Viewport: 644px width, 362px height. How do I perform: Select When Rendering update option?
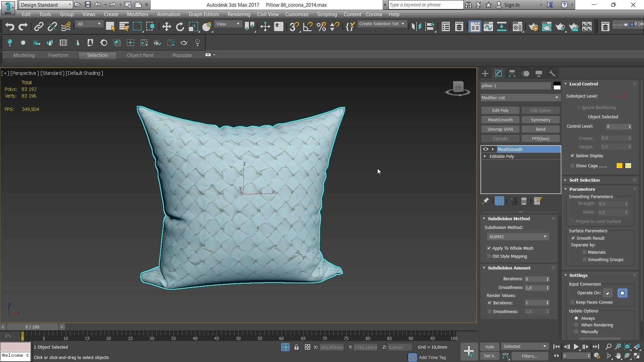576,325
